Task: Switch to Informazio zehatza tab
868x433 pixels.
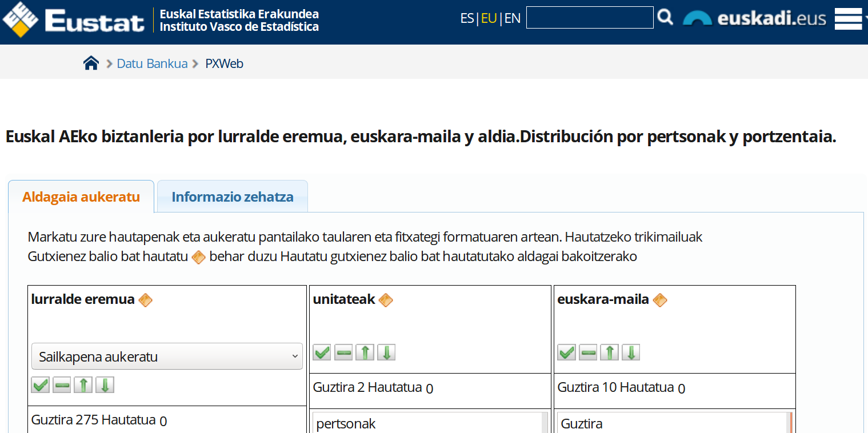Action: (x=233, y=197)
